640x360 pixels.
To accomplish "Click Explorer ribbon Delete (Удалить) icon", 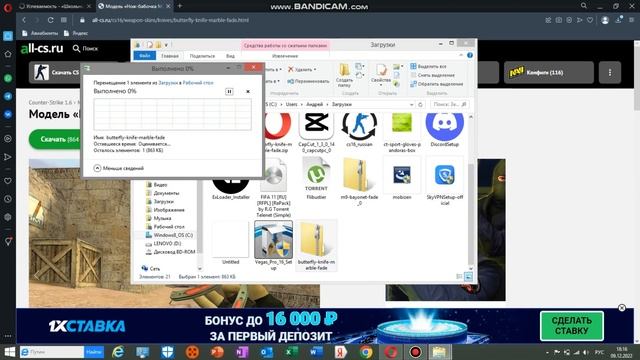I will (291, 70).
